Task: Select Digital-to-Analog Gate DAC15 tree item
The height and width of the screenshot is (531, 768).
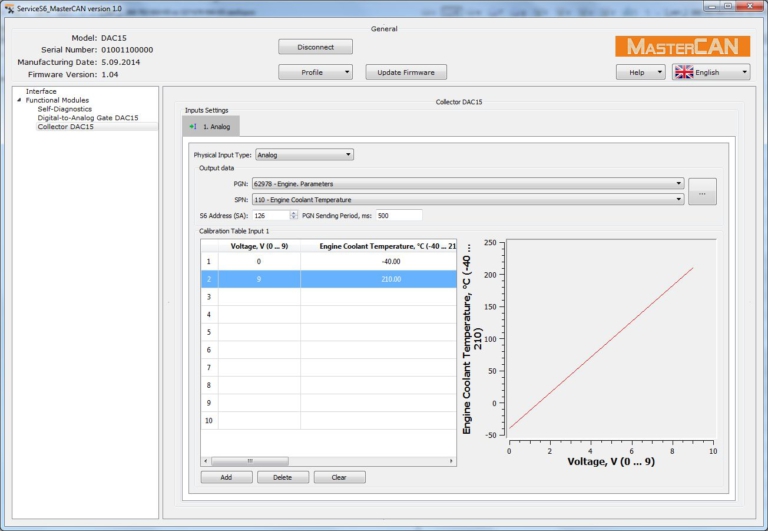Action: click(88, 118)
